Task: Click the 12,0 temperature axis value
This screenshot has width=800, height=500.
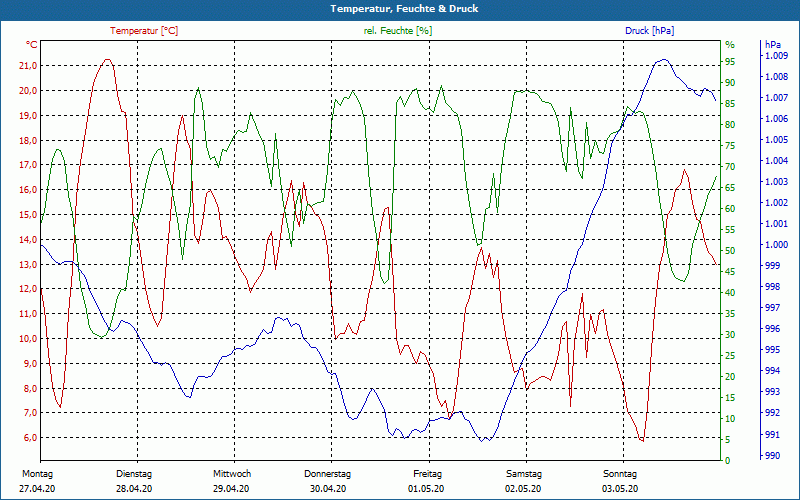Action: click(28, 289)
